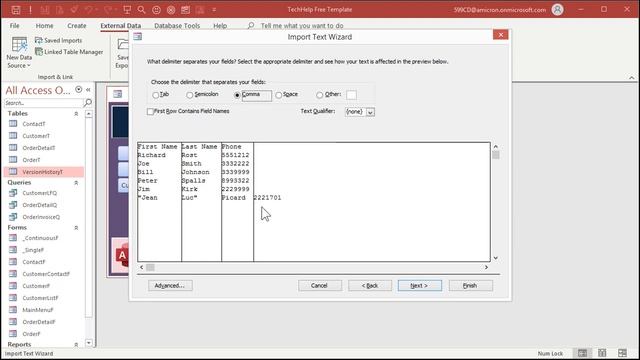Open the Database Tools tab
The height and width of the screenshot is (360, 640).
(177, 26)
